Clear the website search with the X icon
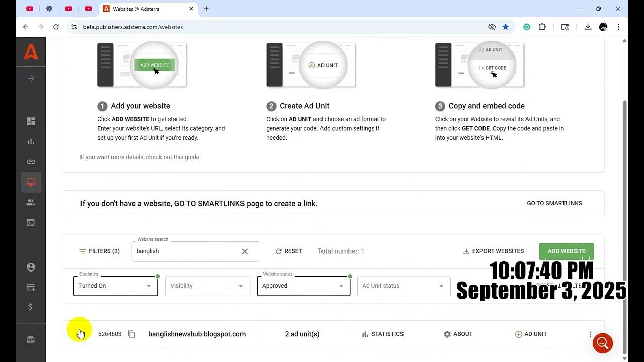 (x=245, y=251)
